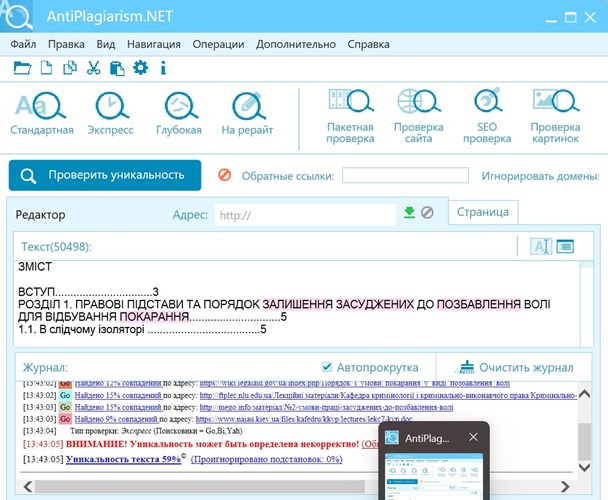Open Проигнорировано подстановок: 0% link

pyautogui.click(x=266, y=459)
